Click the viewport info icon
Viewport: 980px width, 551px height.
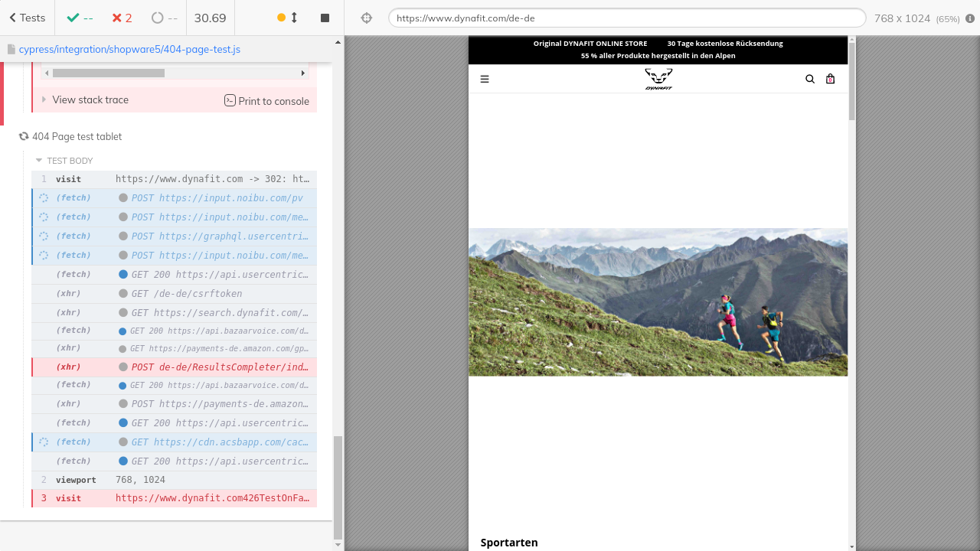970,18
